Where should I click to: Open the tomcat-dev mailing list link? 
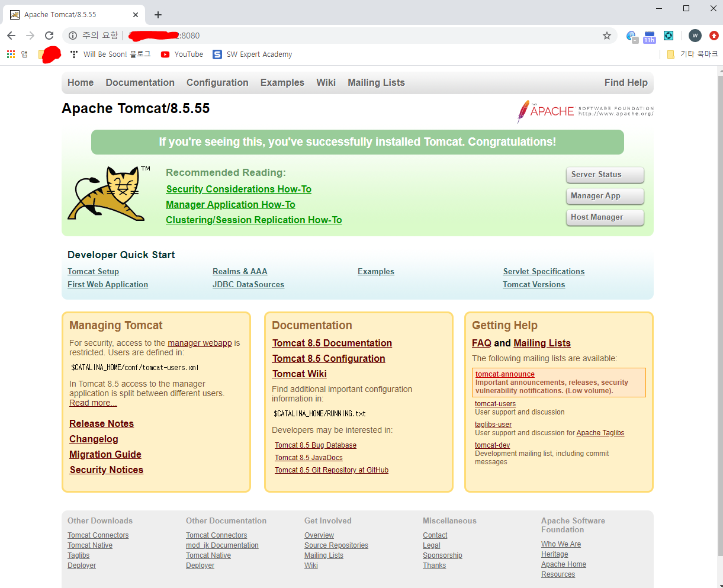(492, 445)
